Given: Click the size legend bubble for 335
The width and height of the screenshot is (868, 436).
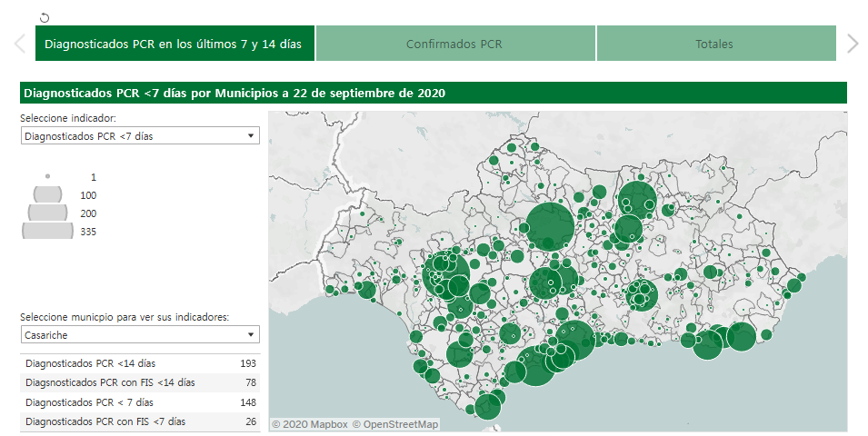Looking at the screenshot, I should 47,232.
